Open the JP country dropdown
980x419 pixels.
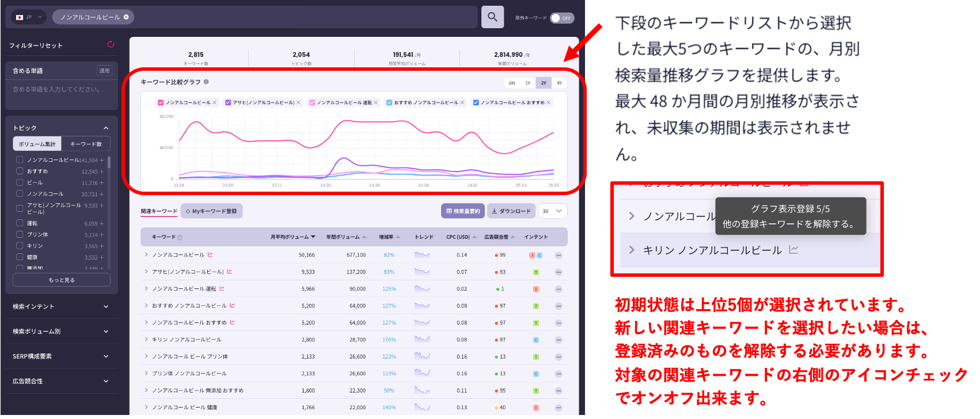(x=29, y=17)
